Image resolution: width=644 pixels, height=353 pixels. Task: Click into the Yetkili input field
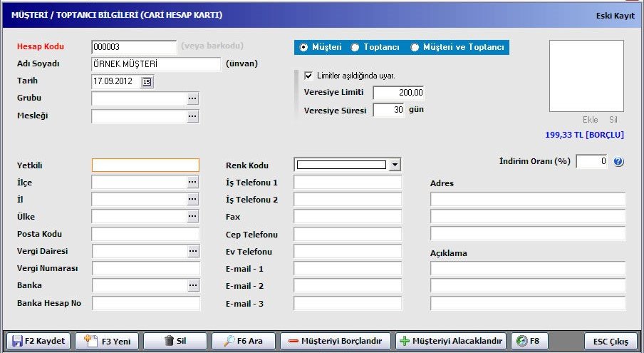145,165
